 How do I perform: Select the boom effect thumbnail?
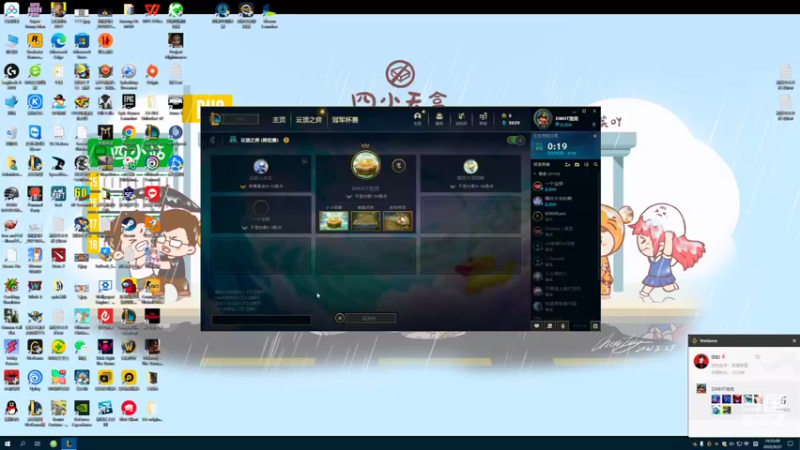397,220
